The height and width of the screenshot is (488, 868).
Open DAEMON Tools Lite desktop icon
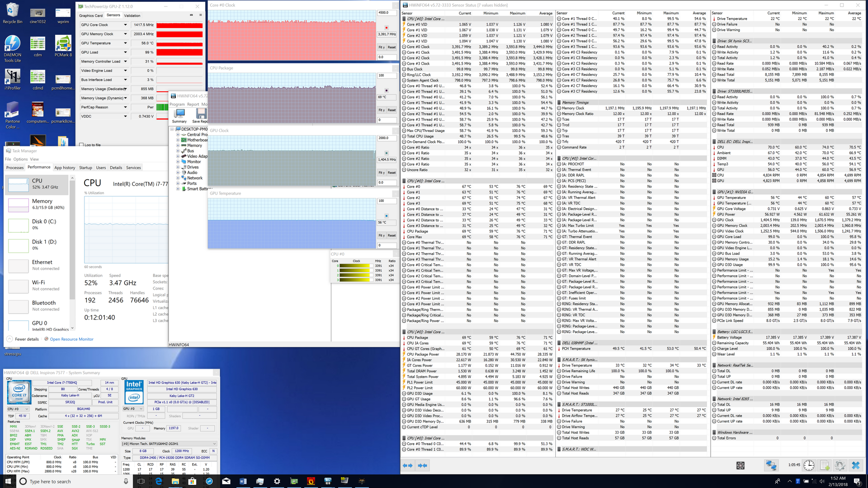(12, 49)
